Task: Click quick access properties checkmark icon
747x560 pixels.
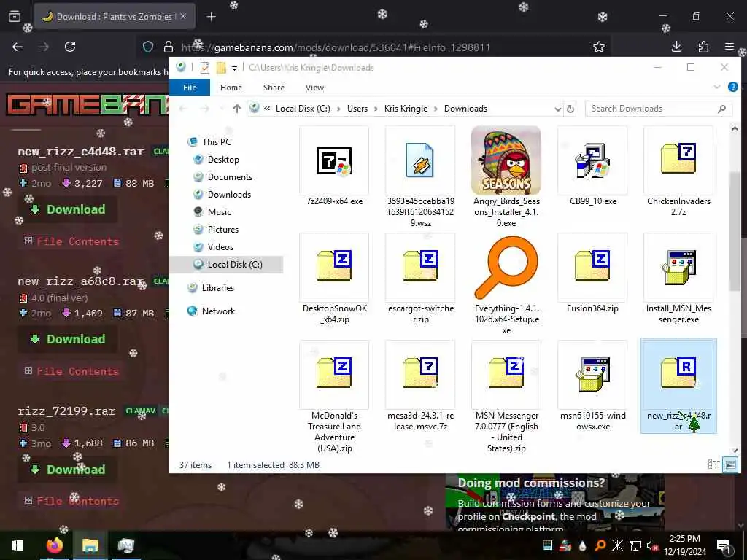Action: coord(205,68)
